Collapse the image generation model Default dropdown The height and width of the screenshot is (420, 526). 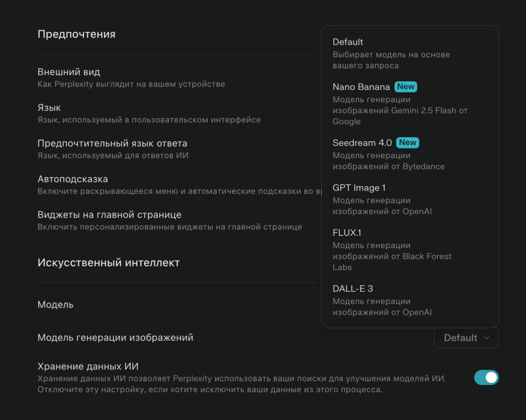[x=466, y=338]
